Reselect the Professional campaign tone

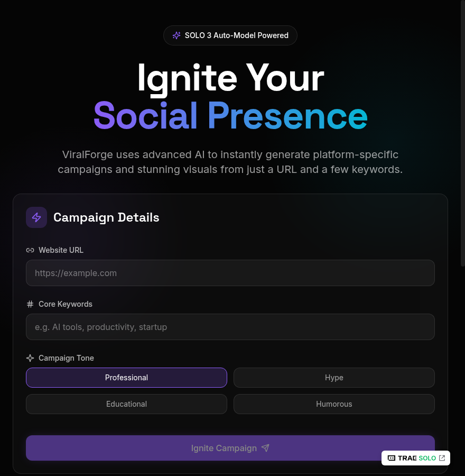click(126, 378)
